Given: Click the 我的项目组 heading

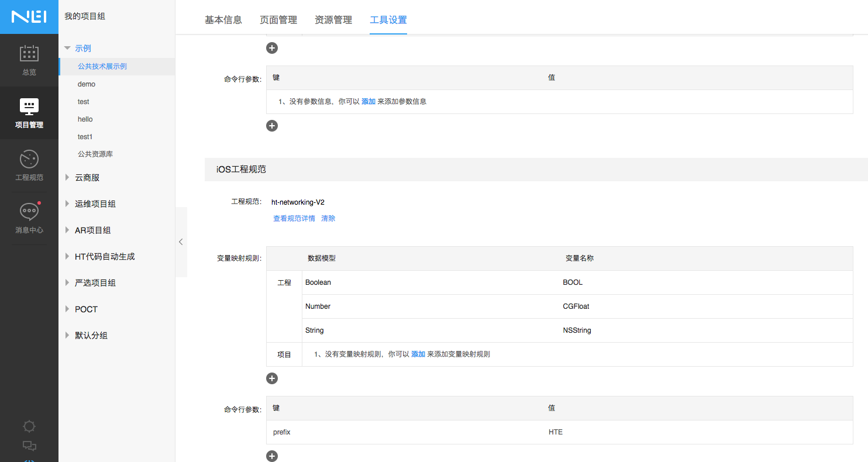Looking at the screenshot, I should (x=85, y=16).
